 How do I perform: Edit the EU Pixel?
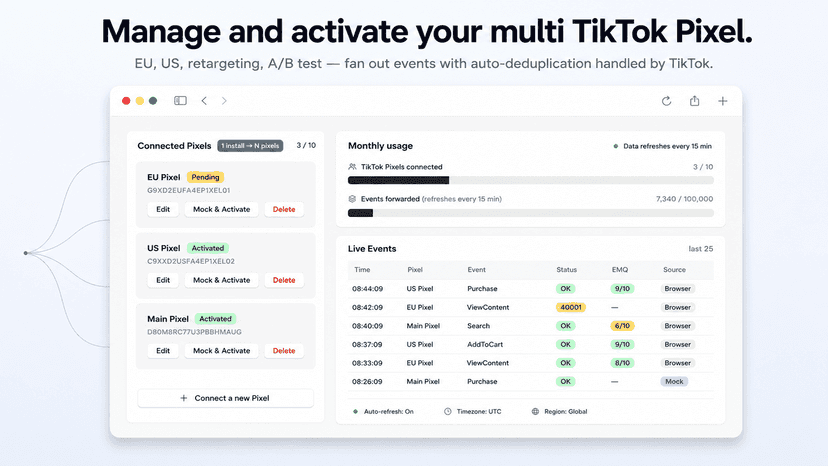pos(163,209)
